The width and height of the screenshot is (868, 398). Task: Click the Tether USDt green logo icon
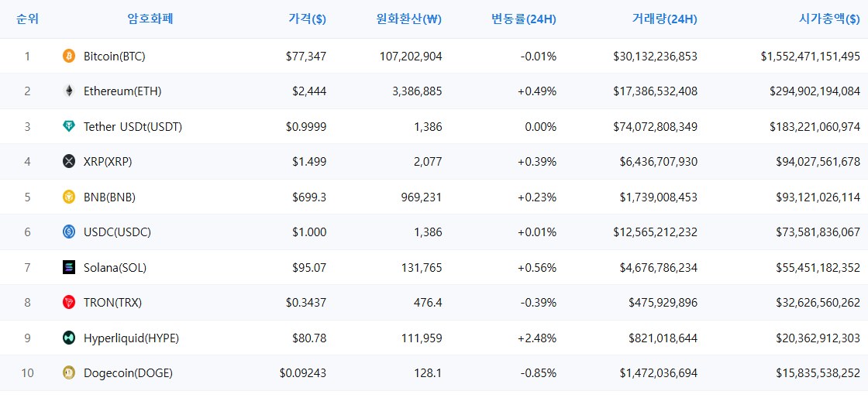click(69, 126)
